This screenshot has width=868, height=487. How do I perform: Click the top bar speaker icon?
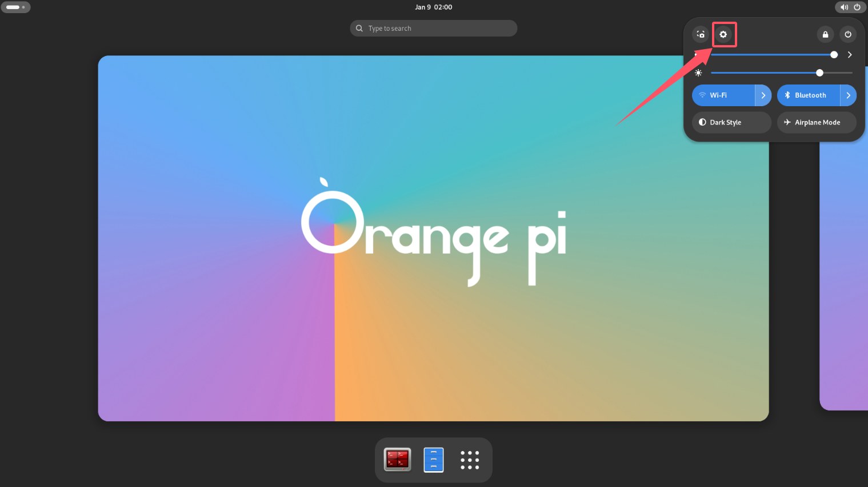(x=844, y=7)
